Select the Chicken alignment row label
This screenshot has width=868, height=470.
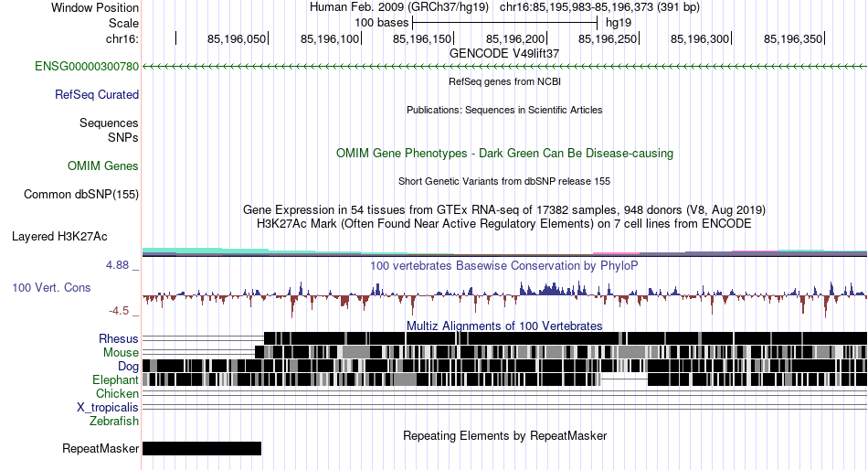[117, 393]
